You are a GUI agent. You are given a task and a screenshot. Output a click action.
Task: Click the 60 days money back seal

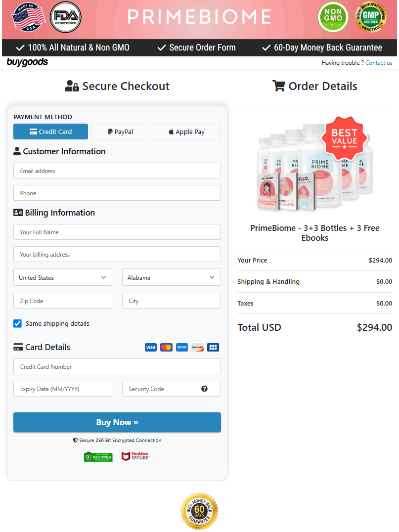click(x=199, y=511)
